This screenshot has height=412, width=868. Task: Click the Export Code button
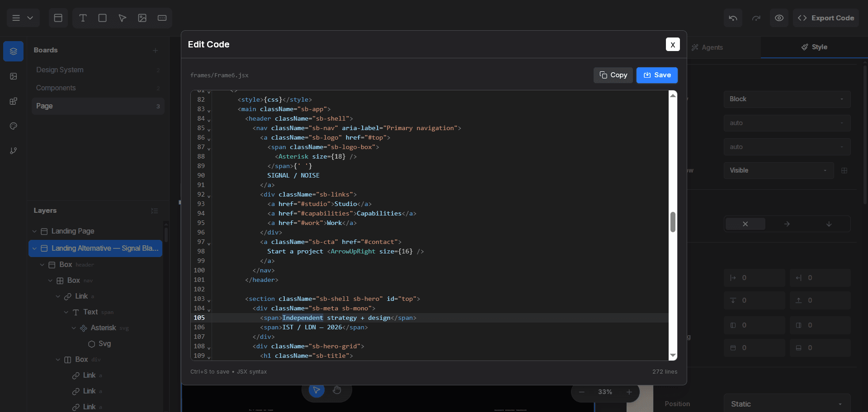click(826, 18)
